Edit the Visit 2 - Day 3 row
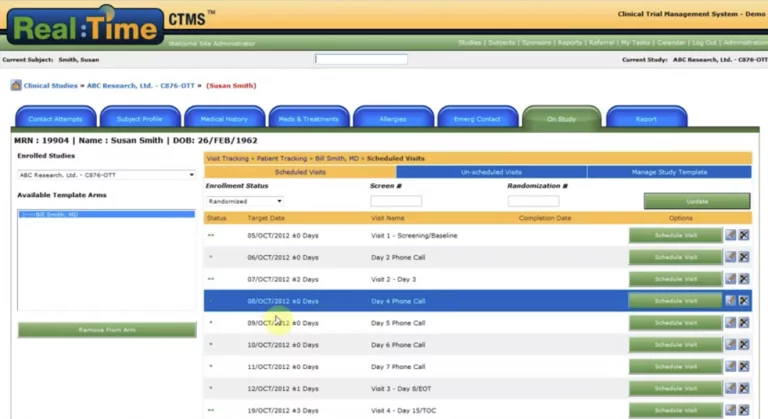 point(730,279)
